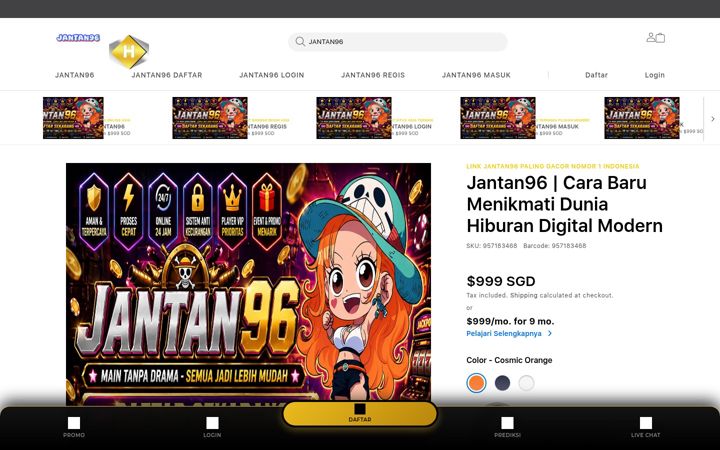Click the search magnifier icon
This screenshot has height=450, width=720.
(300, 42)
